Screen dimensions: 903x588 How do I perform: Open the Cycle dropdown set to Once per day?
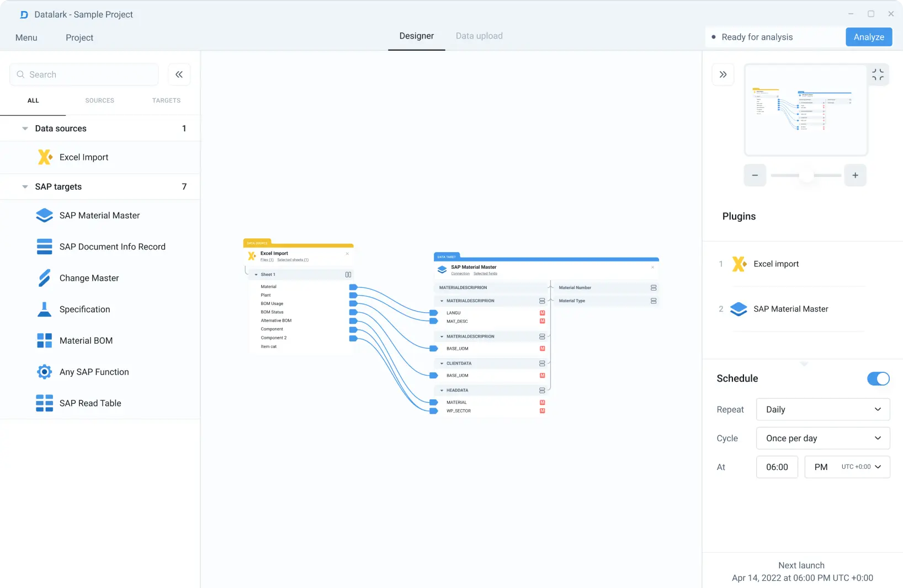(x=823, y=438)
